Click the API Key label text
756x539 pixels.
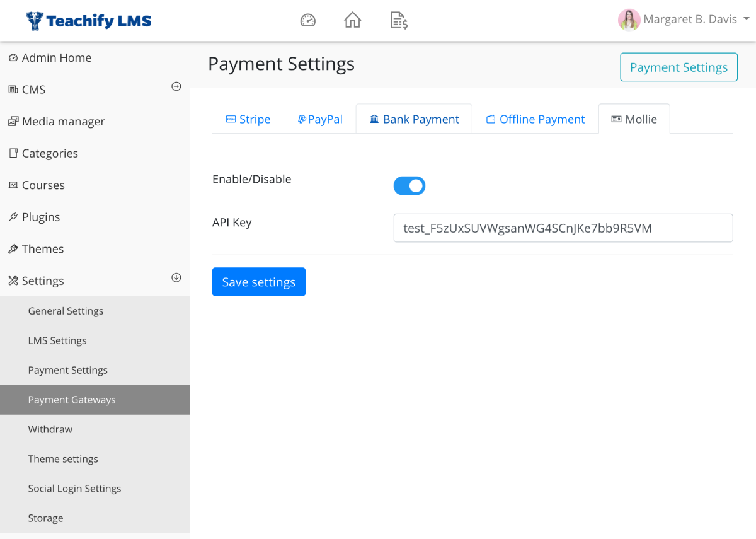(x=232, y=223)
